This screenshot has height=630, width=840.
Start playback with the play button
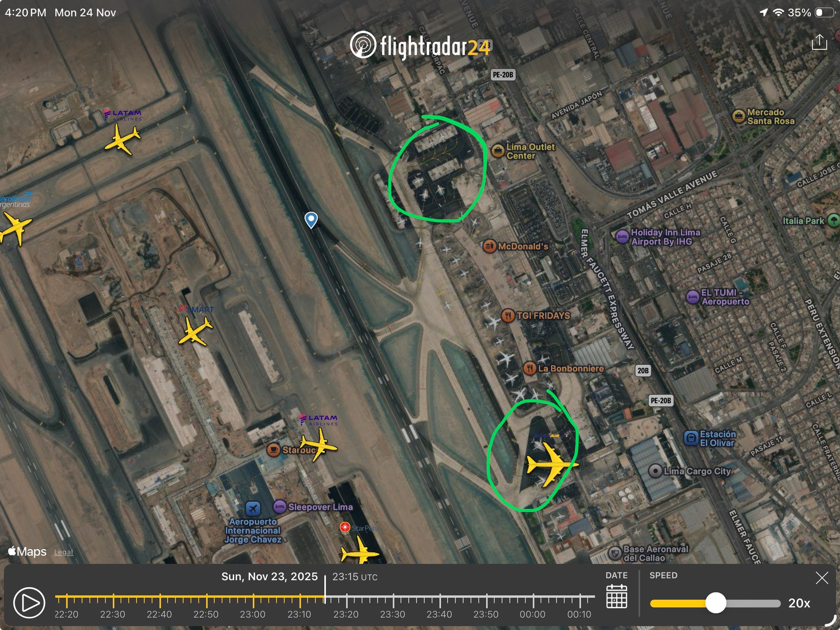click(x=29, y=602)
